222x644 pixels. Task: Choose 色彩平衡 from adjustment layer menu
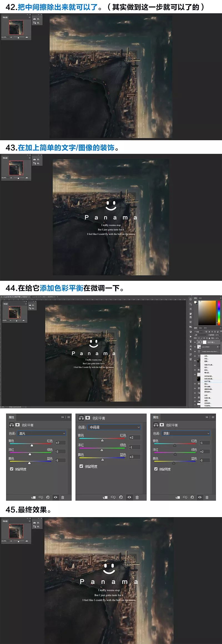tap(208, 381)
